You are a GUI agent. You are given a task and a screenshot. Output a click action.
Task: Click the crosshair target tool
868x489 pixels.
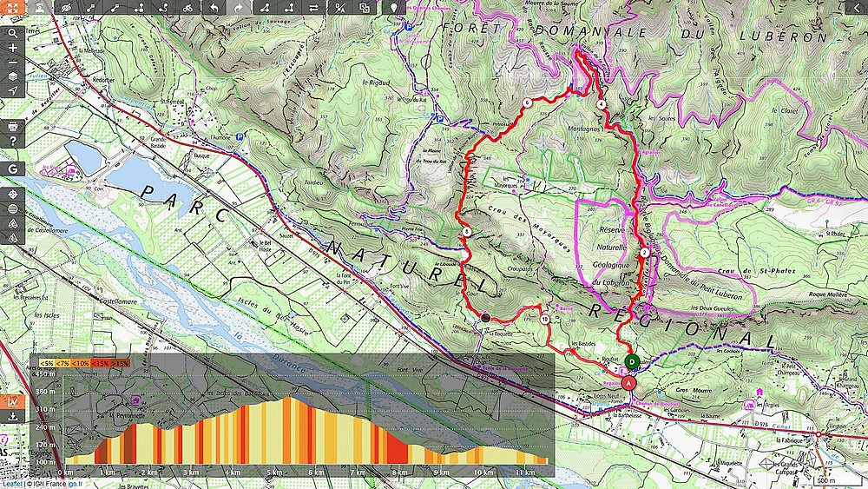(x=12, y=195)
